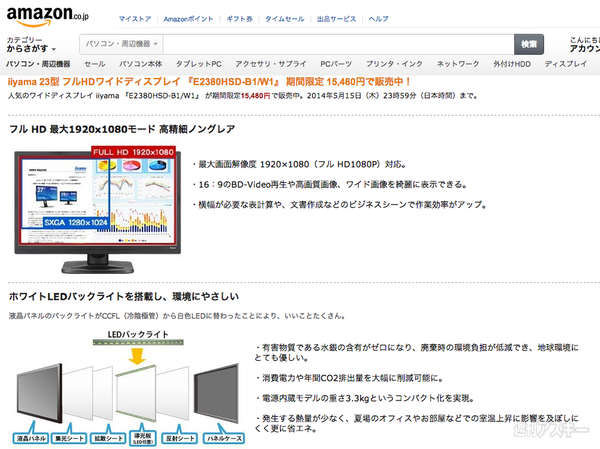Click the Amazon.co.jp logo
Image resolution: width=600 pixels, height=449 pixels.
(x=48, y=16)
